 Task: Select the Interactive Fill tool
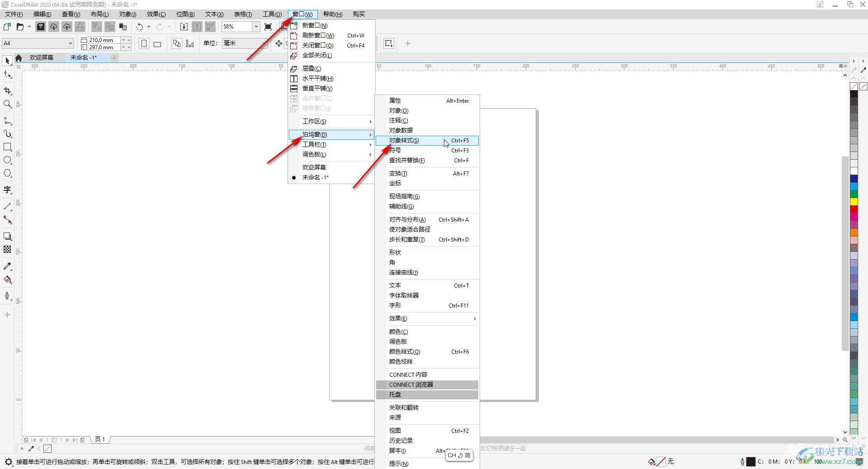[x=7, y=280]
